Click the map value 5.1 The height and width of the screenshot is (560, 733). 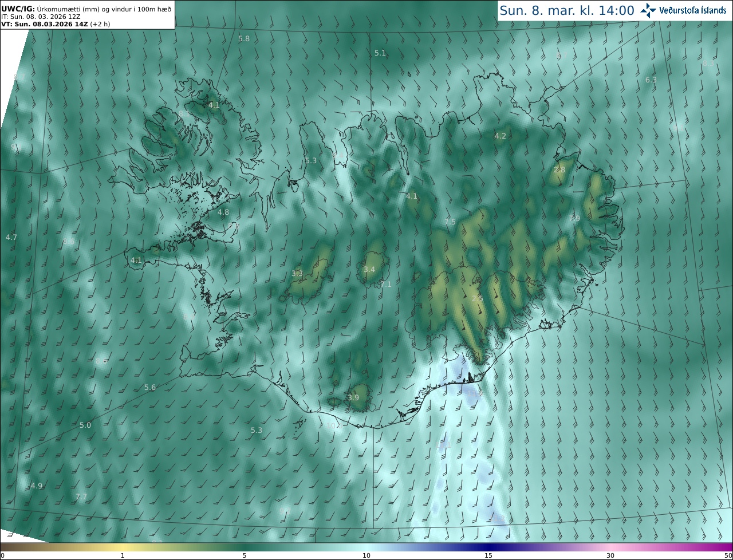[x=380, y=53]
